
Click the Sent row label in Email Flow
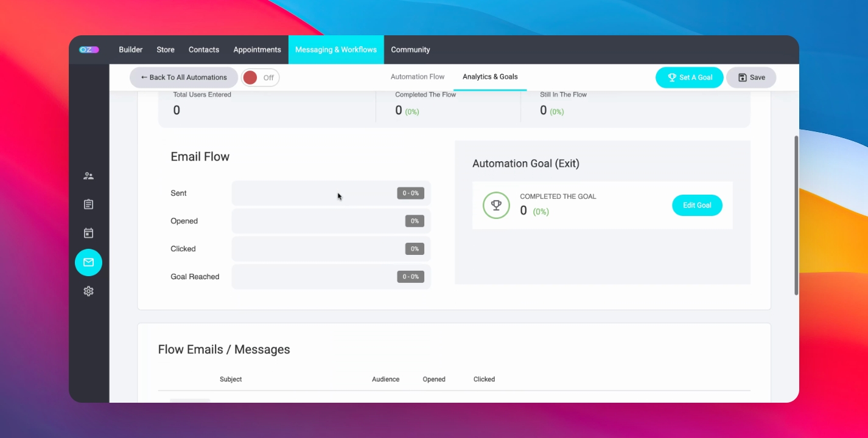coord(179,193)
